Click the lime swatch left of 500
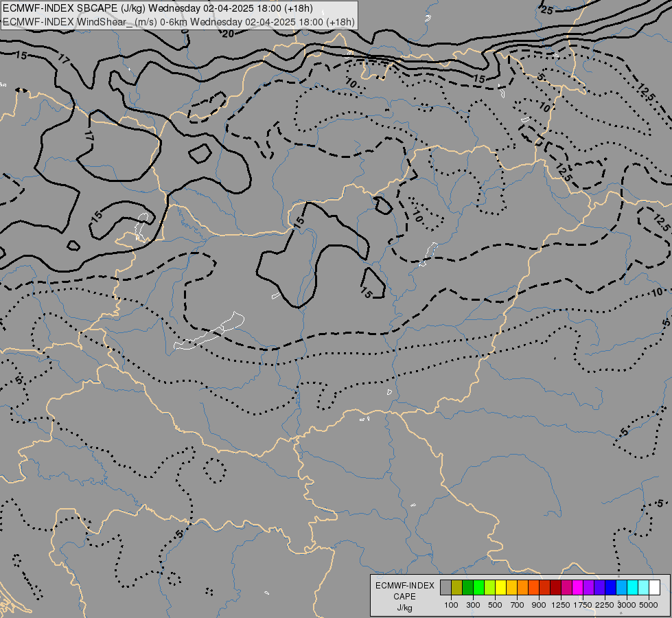Image resolution: width=672 pixels, height=618 pixels. click(x=490, y=587)
